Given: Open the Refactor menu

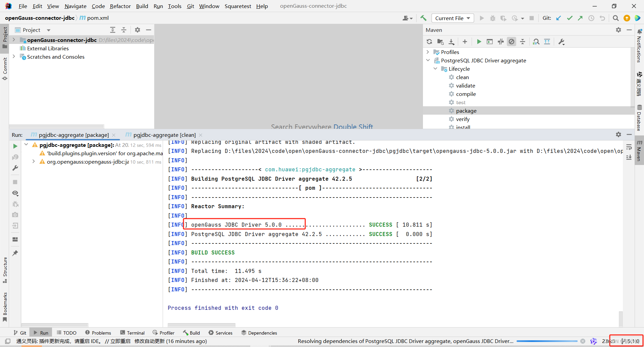Looking at the screenshot, I should [120, 6].
